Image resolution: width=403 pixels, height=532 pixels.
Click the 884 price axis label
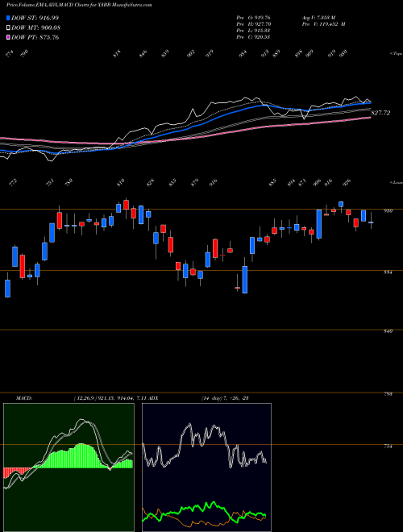388,272
